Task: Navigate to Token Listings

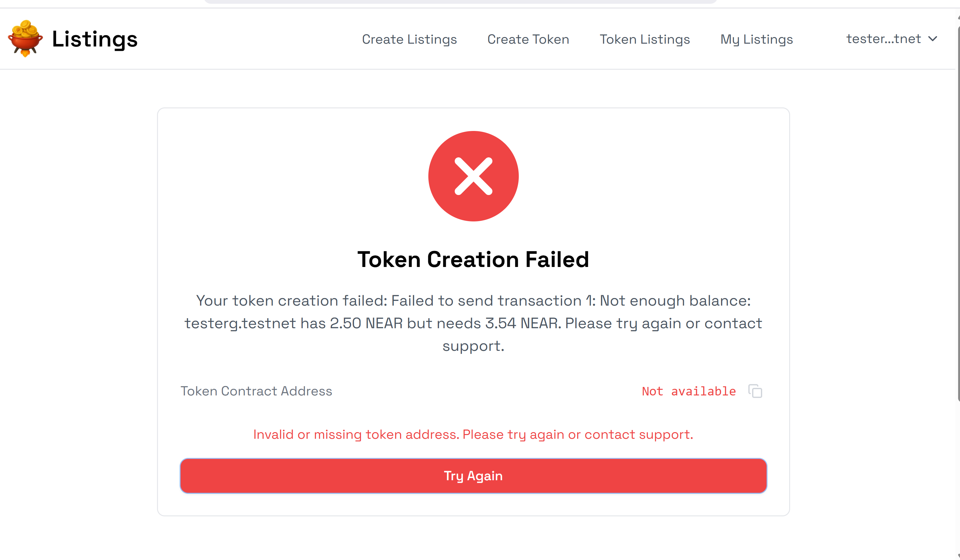Action: tap(645, 39)
